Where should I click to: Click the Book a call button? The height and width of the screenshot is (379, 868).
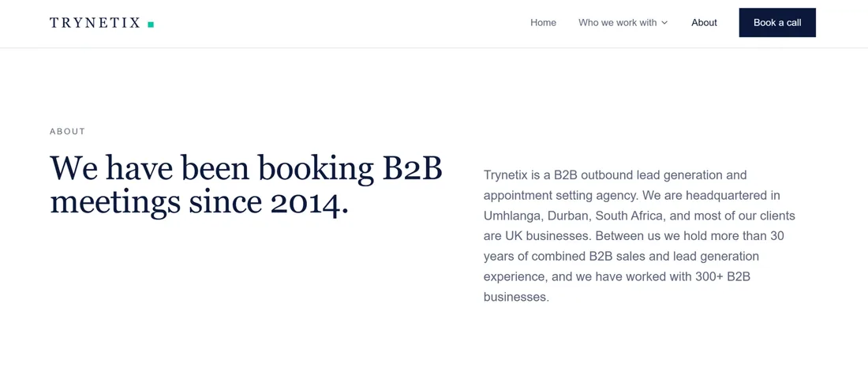(x=777, y=23)
